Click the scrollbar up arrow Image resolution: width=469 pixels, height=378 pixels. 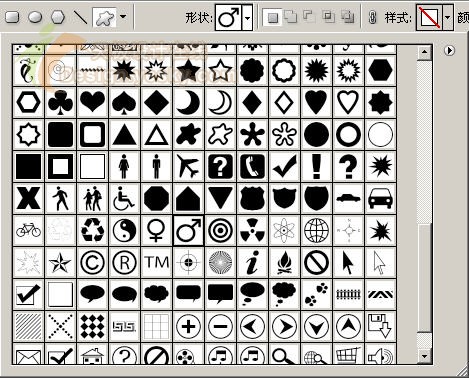click(424, 52)
